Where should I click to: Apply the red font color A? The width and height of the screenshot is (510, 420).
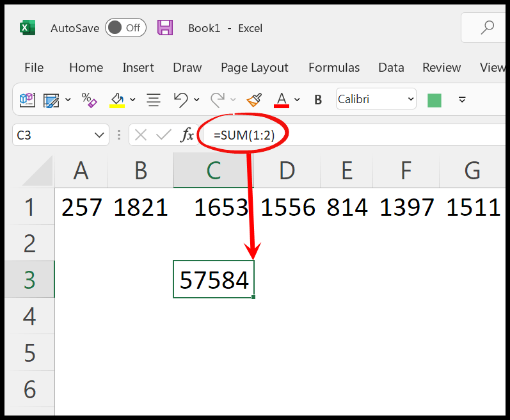pyautogui.click(x=282, y=100)
